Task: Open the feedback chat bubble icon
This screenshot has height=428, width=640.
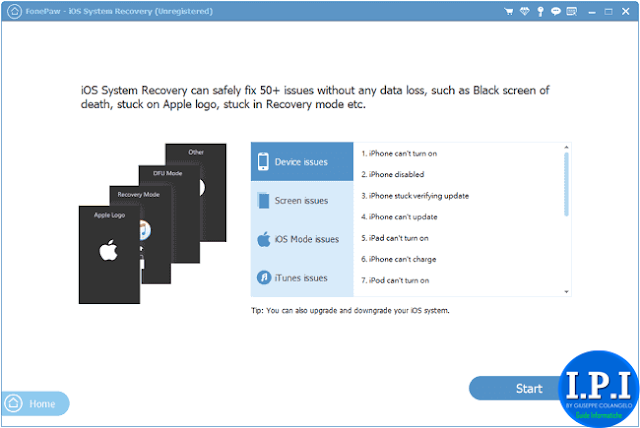Action: coord(556,11)
